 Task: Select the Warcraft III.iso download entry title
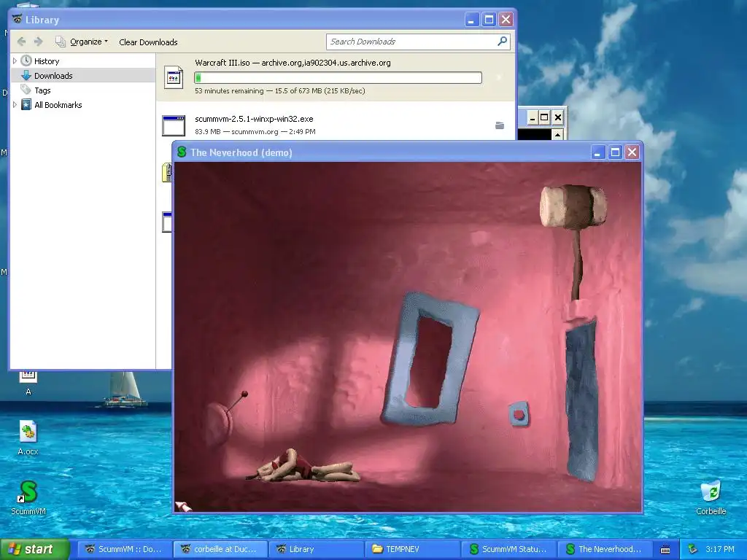click(293, 63)
